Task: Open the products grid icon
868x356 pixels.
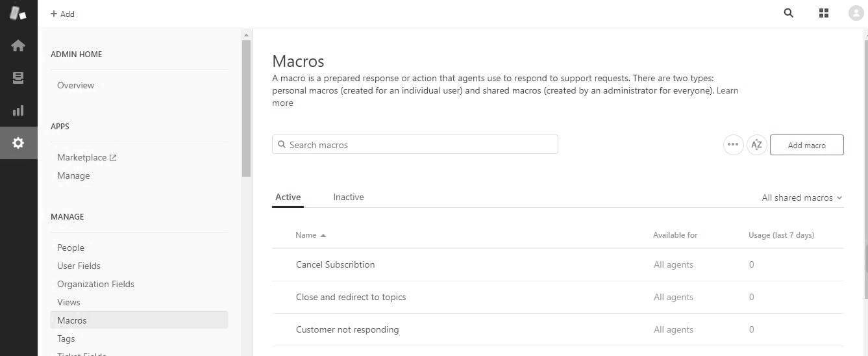Action: 824,13
